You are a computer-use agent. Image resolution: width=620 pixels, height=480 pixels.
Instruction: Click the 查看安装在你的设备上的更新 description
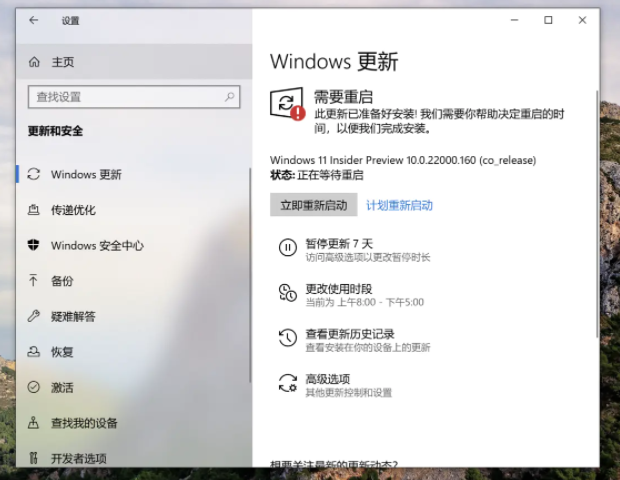coord(368,348)
